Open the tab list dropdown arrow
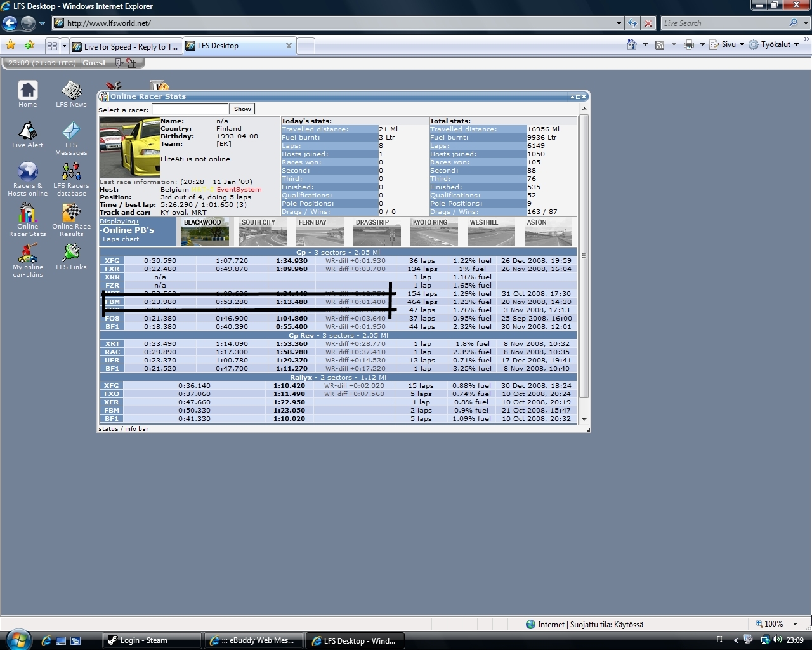 coord(64,46)
